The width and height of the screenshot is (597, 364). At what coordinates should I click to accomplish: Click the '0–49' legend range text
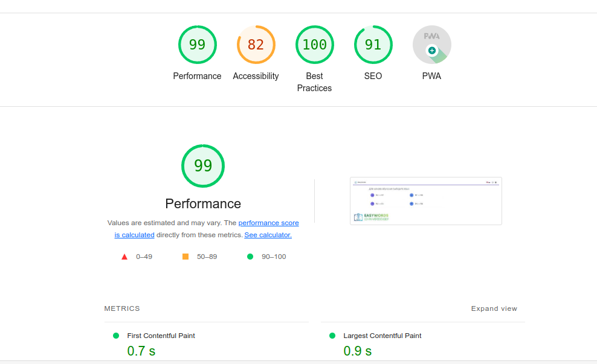144,257
